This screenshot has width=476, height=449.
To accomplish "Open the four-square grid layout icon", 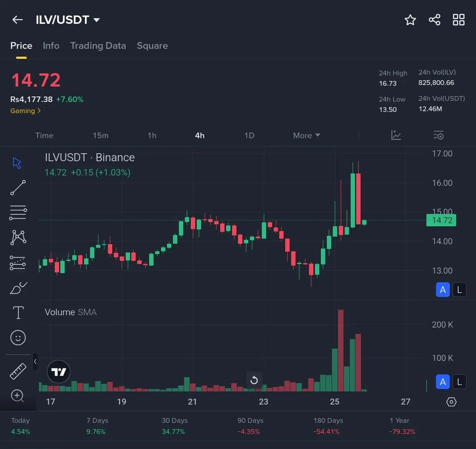I will click(x=459, y=19).
